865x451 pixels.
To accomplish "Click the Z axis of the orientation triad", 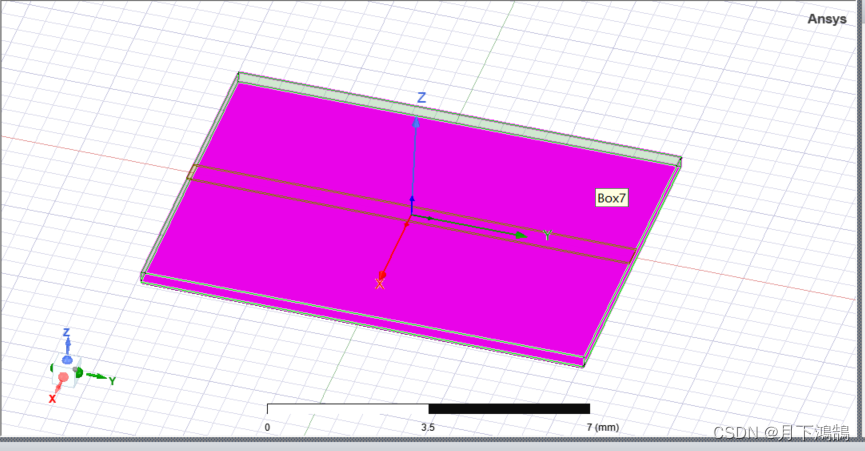I will 67,342.
